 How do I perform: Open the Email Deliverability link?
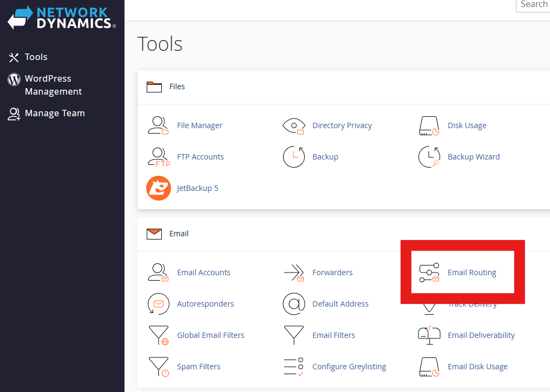point(481,335)
